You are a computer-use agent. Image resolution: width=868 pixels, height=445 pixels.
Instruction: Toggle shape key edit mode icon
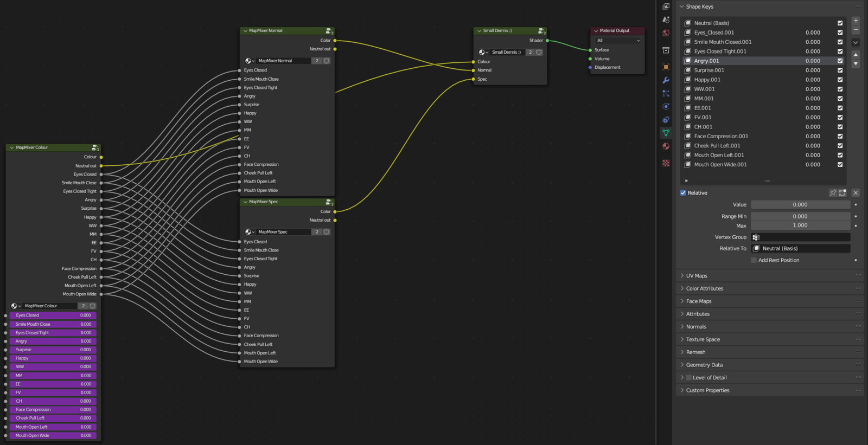(x=843, y=193)
